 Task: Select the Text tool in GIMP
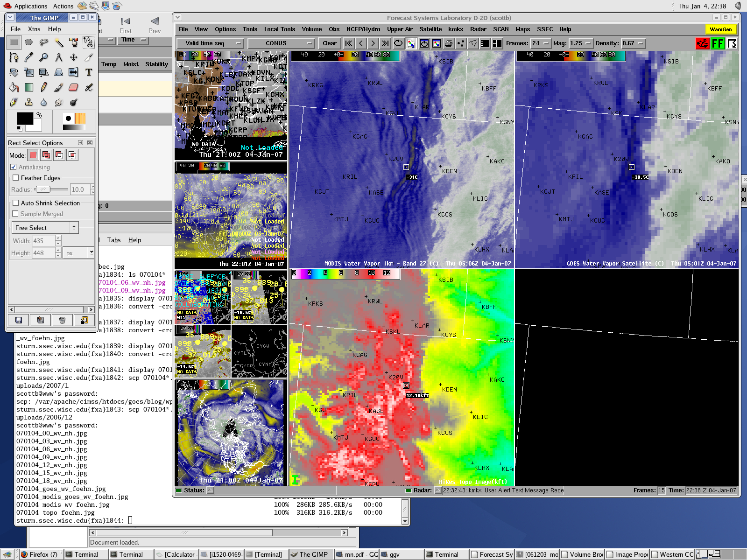point(89,72)
